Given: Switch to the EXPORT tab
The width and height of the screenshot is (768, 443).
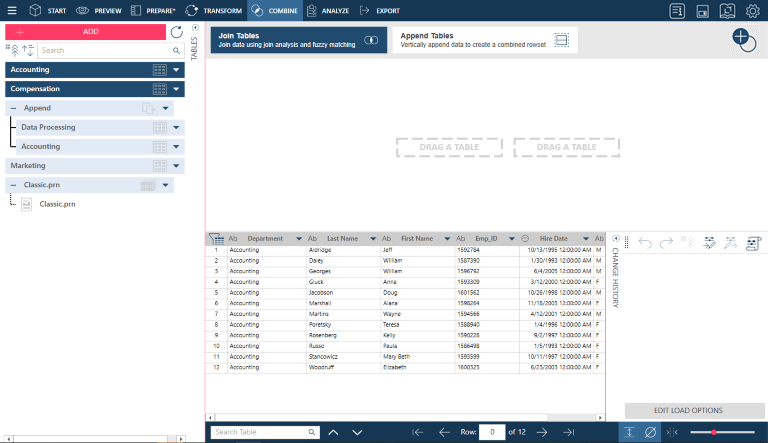Looking at the screenshot, I should point(380,10).
